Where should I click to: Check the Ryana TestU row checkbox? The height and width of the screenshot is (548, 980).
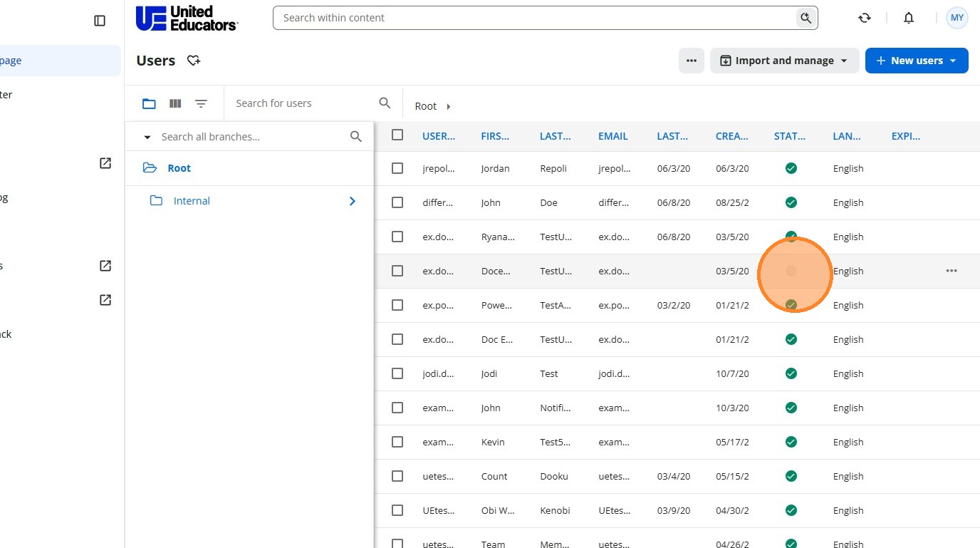[x=397, y=237]
